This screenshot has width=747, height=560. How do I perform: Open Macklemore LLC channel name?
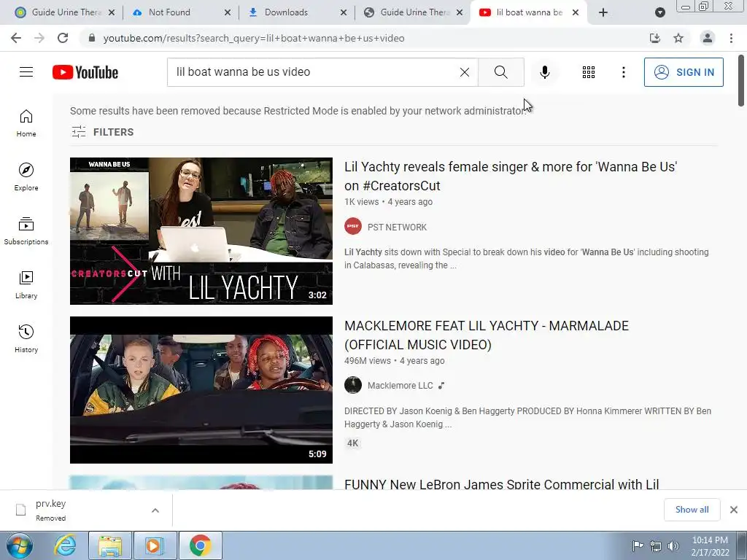click(400, 386)
